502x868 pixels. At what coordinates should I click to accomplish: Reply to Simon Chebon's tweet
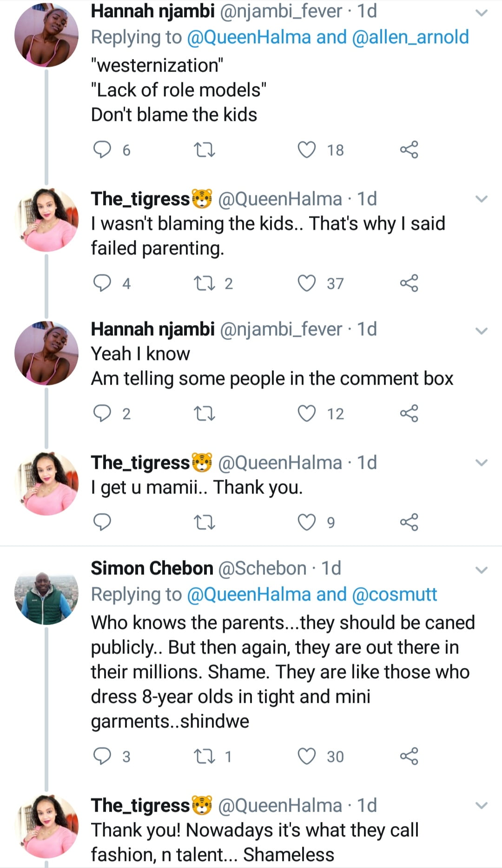click(102, 756)
